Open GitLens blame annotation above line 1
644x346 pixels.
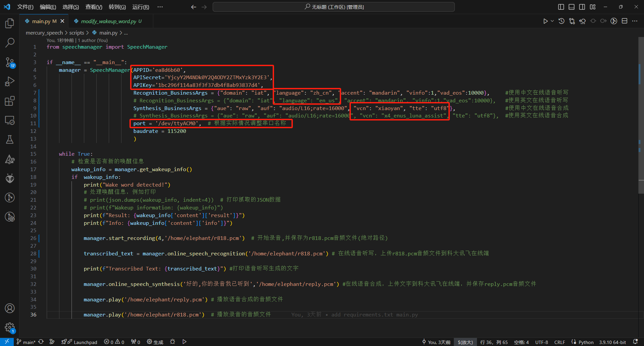(77, 40)
